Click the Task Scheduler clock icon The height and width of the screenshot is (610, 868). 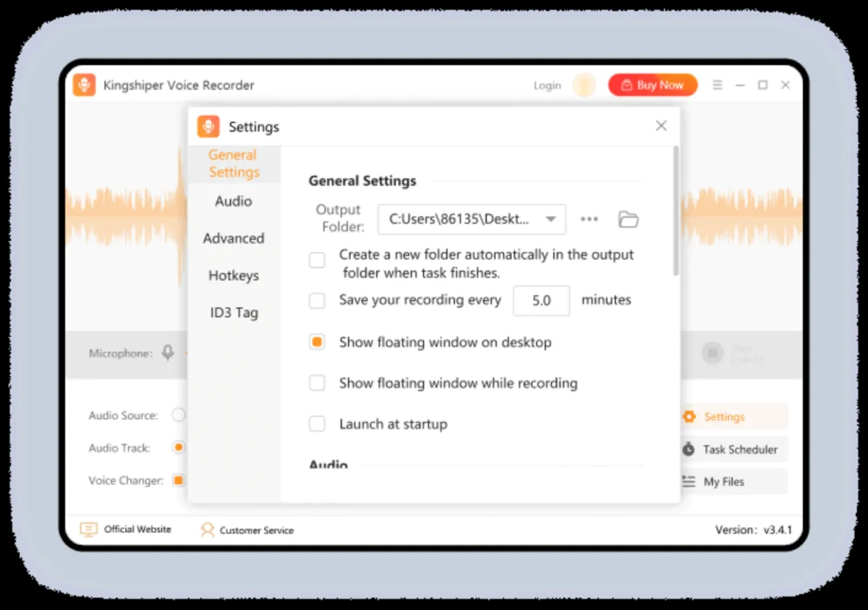coord(689,449)
